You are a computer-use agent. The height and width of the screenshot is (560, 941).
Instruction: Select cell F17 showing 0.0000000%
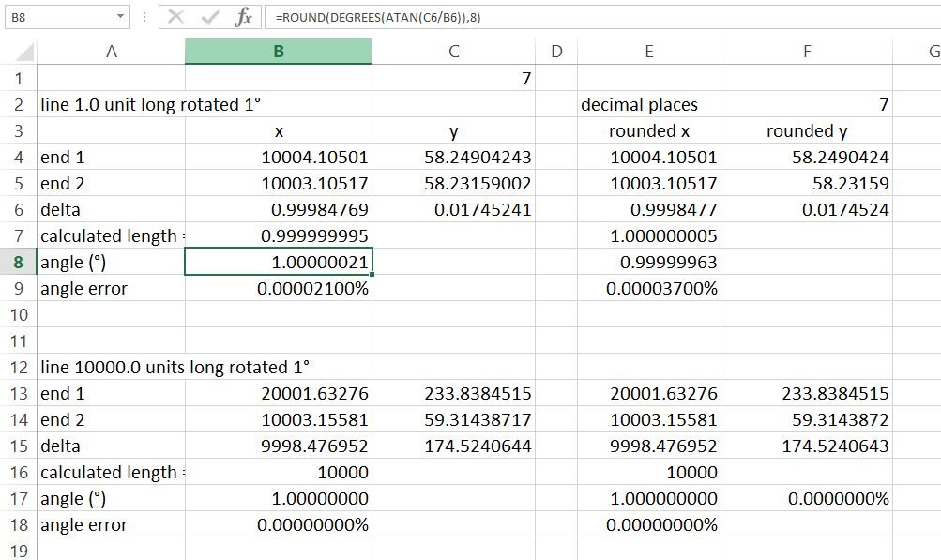807,499
